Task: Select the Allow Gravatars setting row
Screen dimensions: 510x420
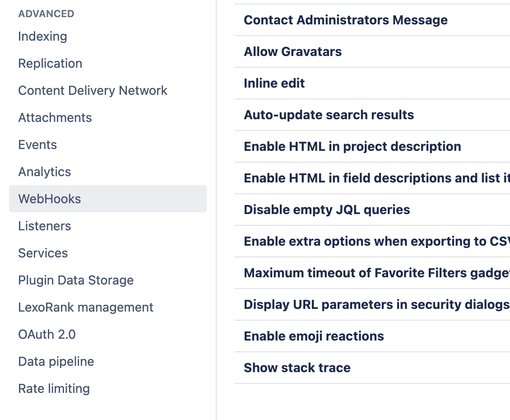Action: click(293, 52)
